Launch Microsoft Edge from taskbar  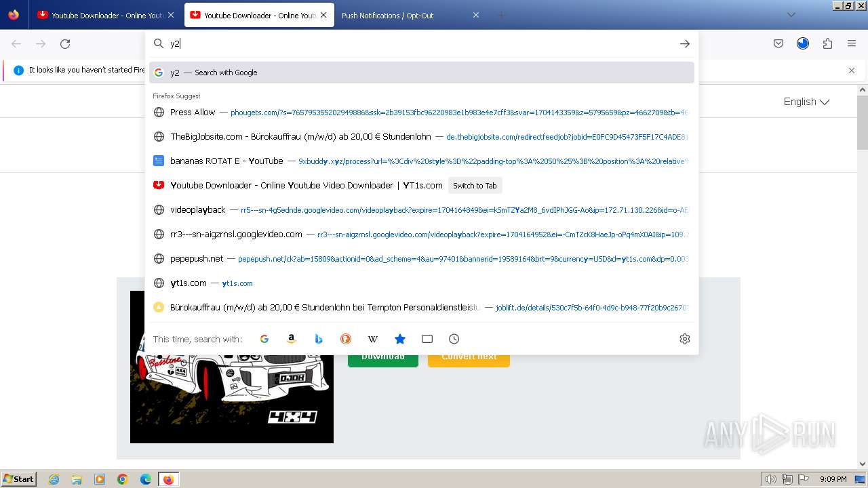pyautogui.click(x=146, y=479)
